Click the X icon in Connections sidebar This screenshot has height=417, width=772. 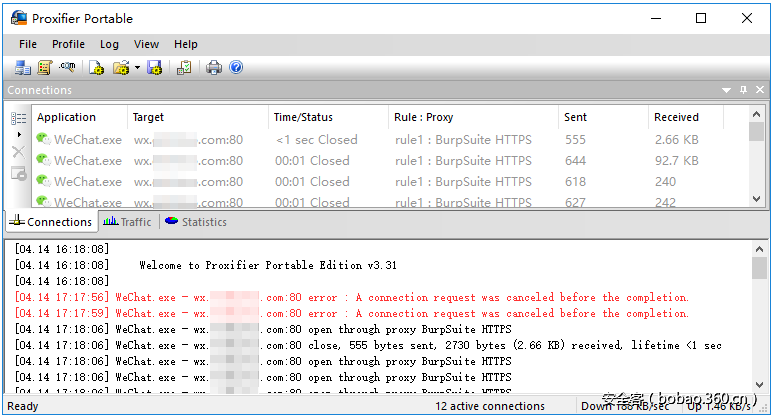pyautogui.click(x=18, y=152)
